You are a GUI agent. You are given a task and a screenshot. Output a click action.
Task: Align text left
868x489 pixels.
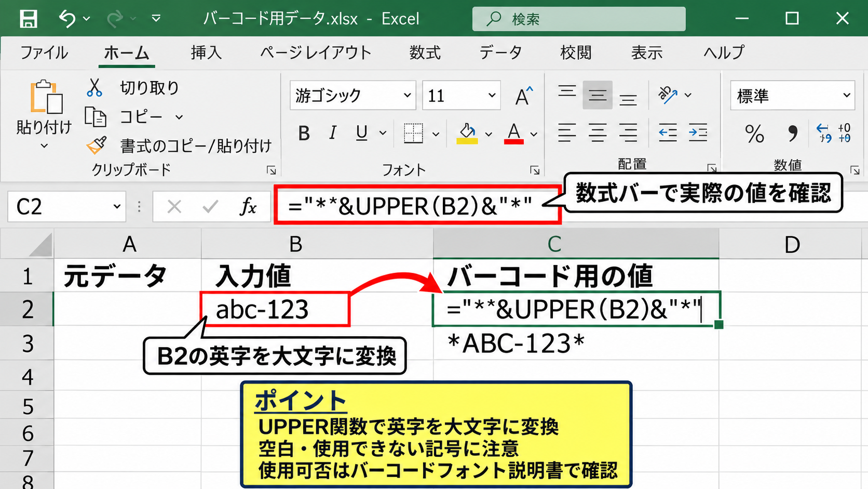tap(567, 133)
